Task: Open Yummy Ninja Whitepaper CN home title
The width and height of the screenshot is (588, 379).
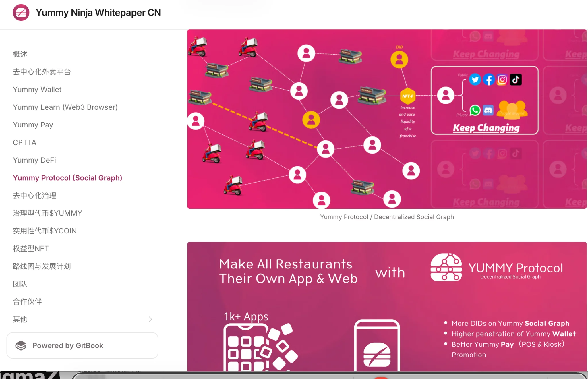Action: [x=98, y=13]
